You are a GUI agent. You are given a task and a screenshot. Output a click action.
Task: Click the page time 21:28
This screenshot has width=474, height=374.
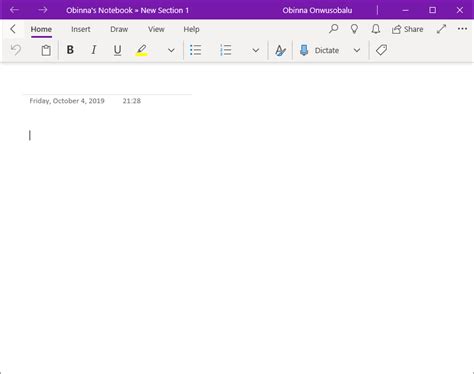coord(132,101)
